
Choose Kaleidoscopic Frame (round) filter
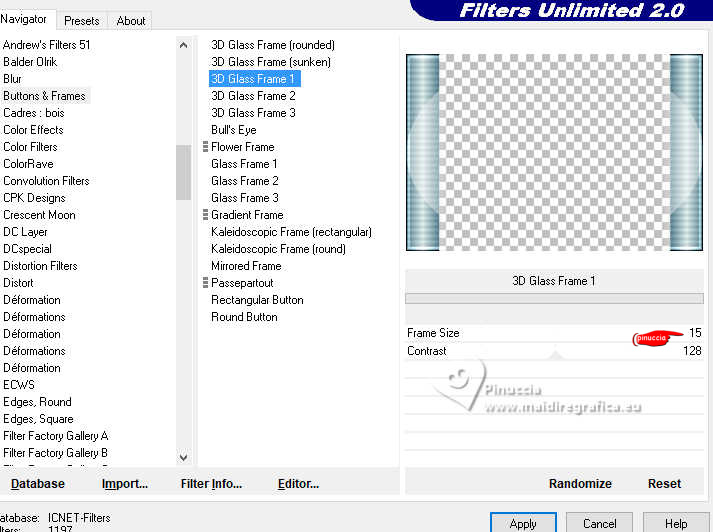(x=278, y=249)
